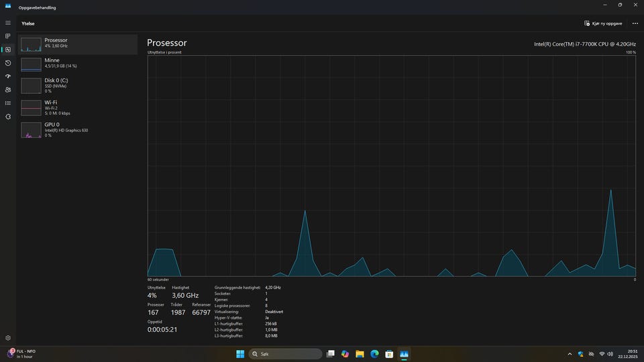
Task: Click the Prosessor utilization graph
Action: [x=392, y=166]
